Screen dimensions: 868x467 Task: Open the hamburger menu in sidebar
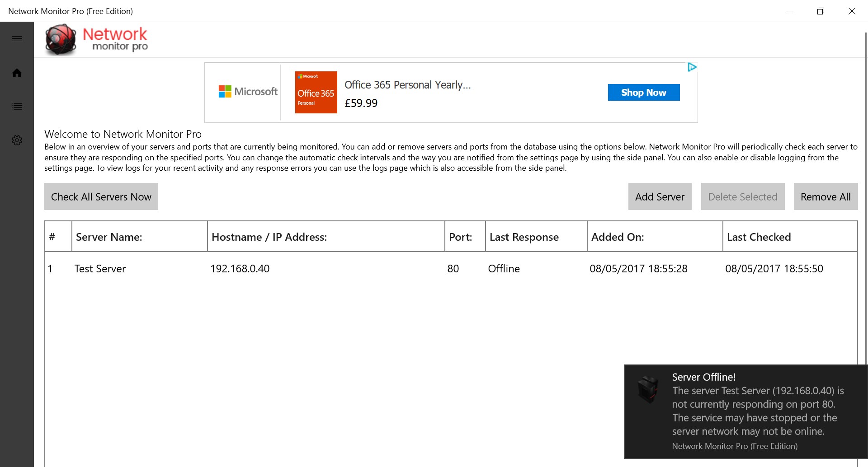[17, 39]
